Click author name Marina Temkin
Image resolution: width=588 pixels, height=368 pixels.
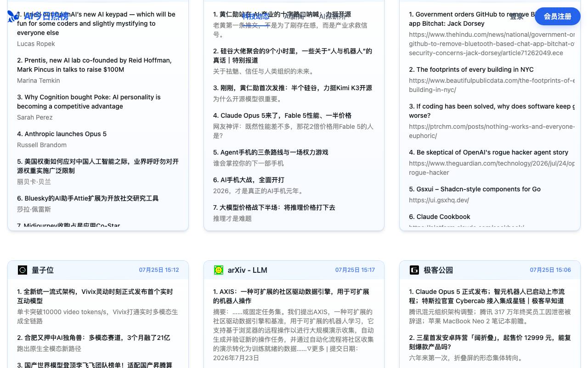(x=39, y=80)
